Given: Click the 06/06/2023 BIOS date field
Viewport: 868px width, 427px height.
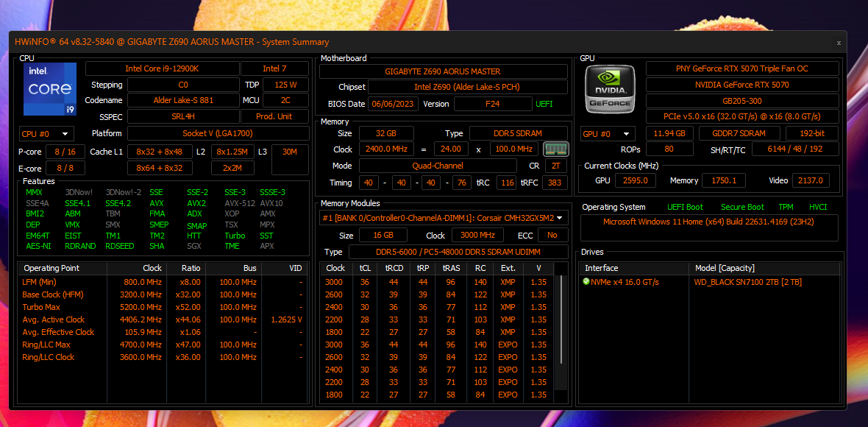Looking at the screenshot, I should [391, 104].
